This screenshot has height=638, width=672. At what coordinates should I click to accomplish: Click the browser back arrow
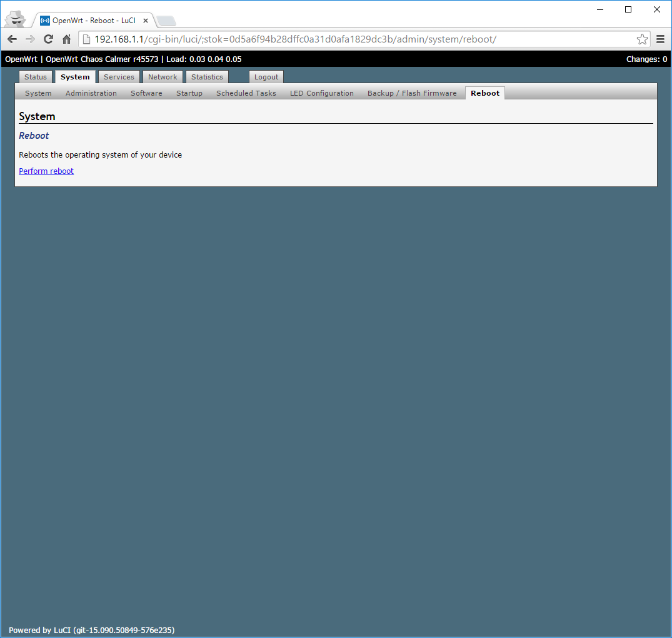click(12, 39)
